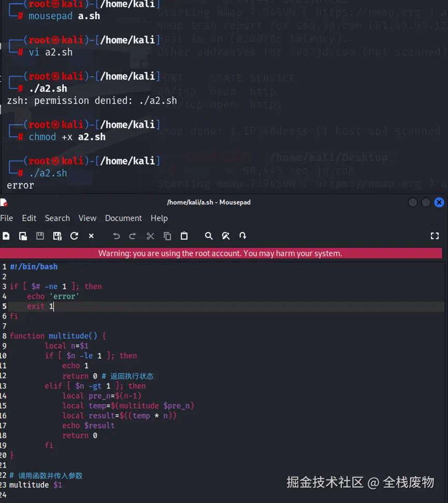This screenshot has width=448, height=503.
Task: Click the 'permission denied' terminal message
Action: coord(92,100)
